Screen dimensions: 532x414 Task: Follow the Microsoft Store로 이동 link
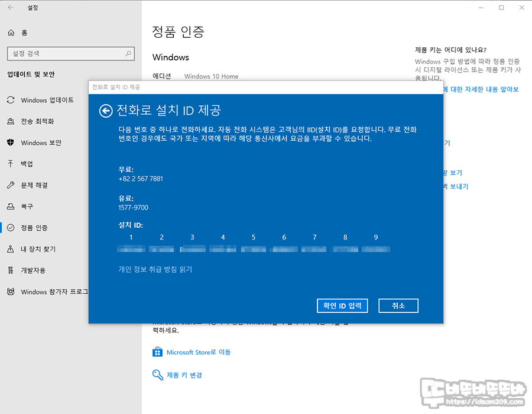(199, 352)
